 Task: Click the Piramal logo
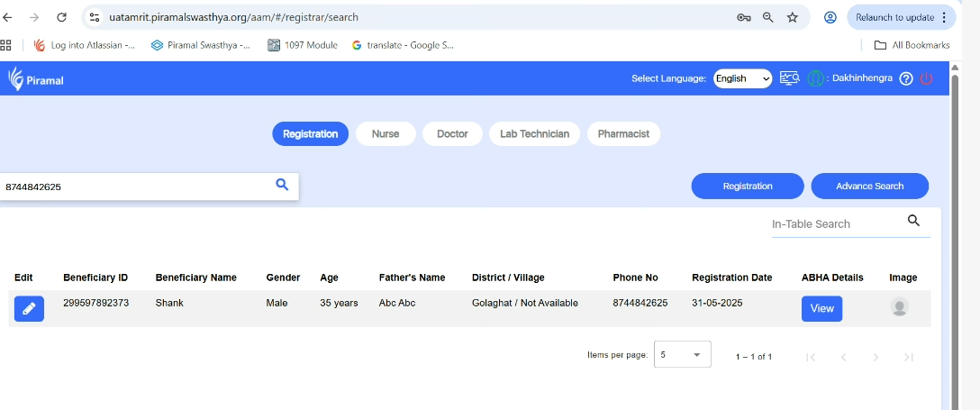(36, 79)
